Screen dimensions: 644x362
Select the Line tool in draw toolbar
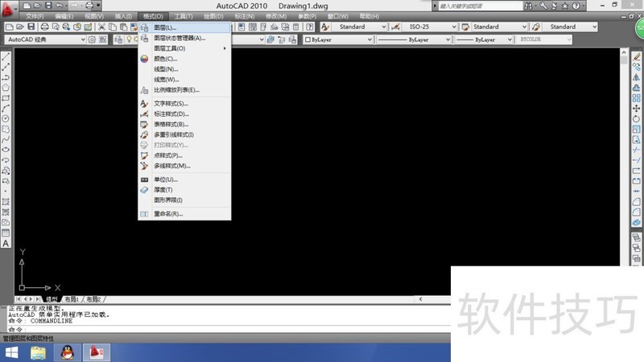coord(6,56)
